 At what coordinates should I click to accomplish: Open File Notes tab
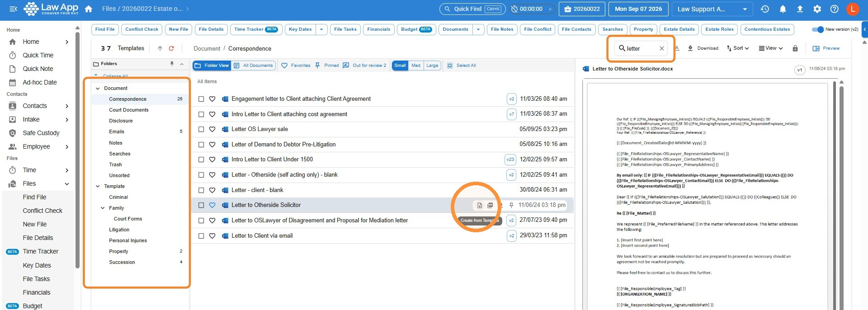[x=502, y=29]
